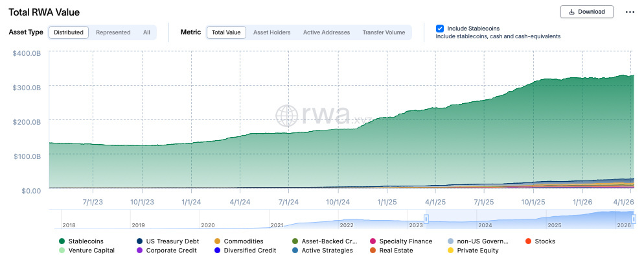The width and height of the screenshot is (644, 259).
Task: Toggle the Specialty Finance legend entry
Action: (x=401, y=241)
